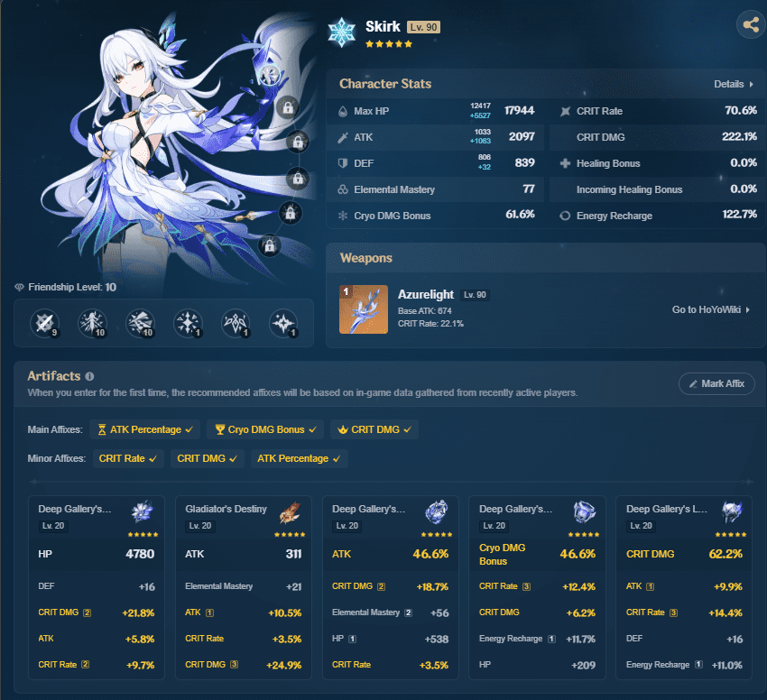
Task: Click a padlock icon on the character model
Action: tap(287, 107)
